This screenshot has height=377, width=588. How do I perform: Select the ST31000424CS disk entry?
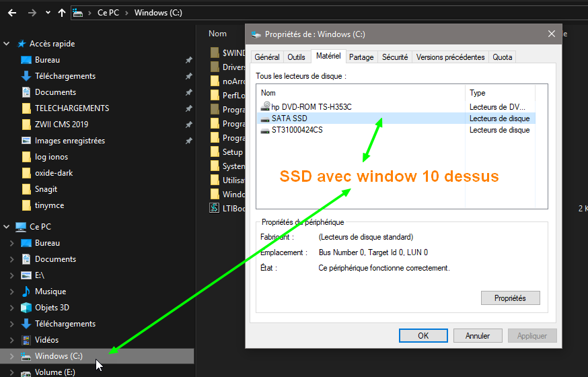click(x=297, y=130)
